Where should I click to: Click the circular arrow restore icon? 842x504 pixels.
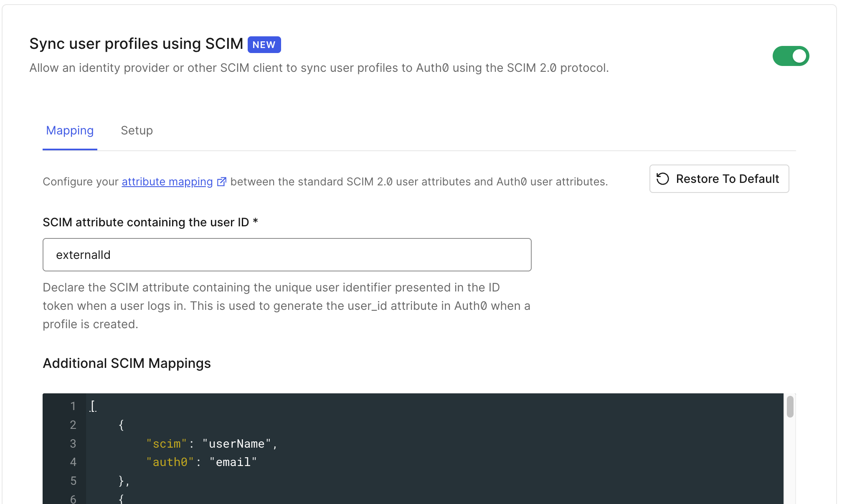663,179
